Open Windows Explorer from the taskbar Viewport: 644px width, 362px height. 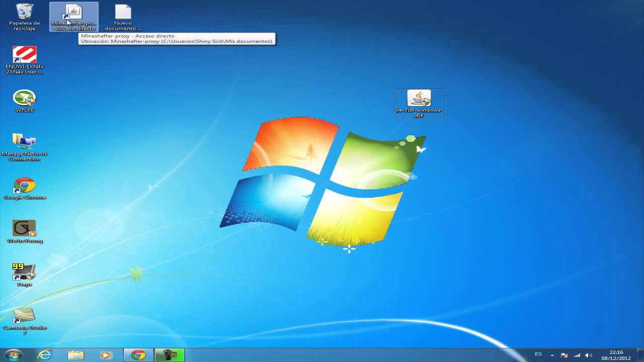coord(76,355)
